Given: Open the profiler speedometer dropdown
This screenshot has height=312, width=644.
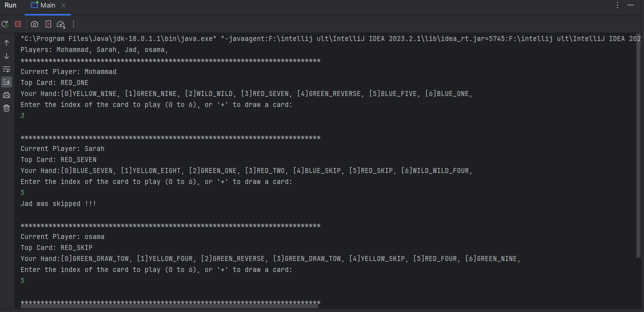Looking at the screenshot, I should [61, 24].
